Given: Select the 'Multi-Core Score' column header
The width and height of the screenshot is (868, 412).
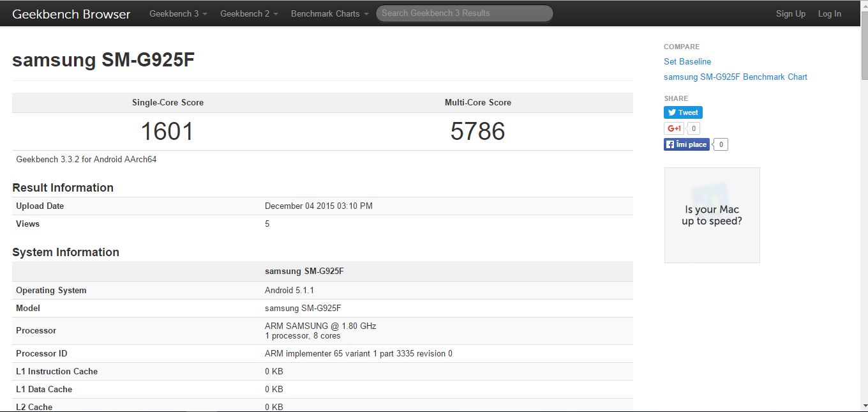Looking at the screenshot, I should (x=478, y=102).
